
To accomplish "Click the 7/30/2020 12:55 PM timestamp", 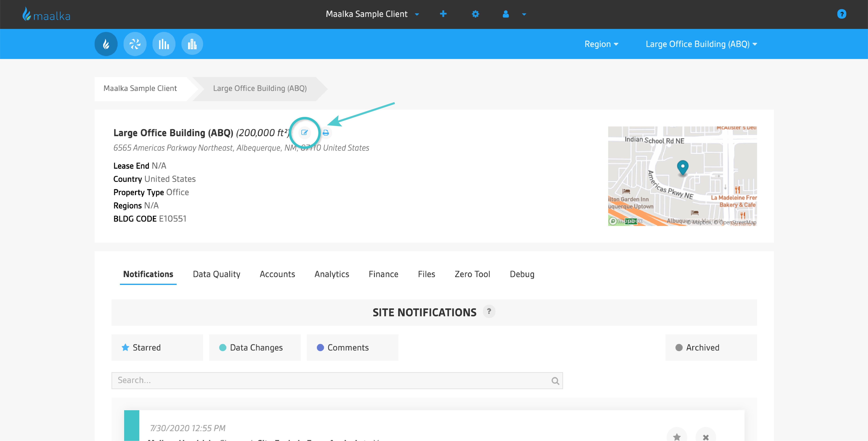I will tap(188, 428).
